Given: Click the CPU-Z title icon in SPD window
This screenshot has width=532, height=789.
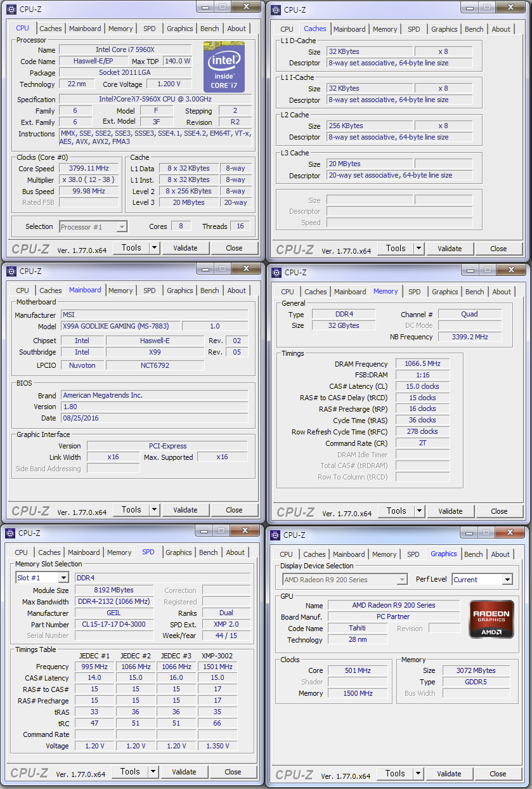Looking at the screenshot, I should [11, 533].
